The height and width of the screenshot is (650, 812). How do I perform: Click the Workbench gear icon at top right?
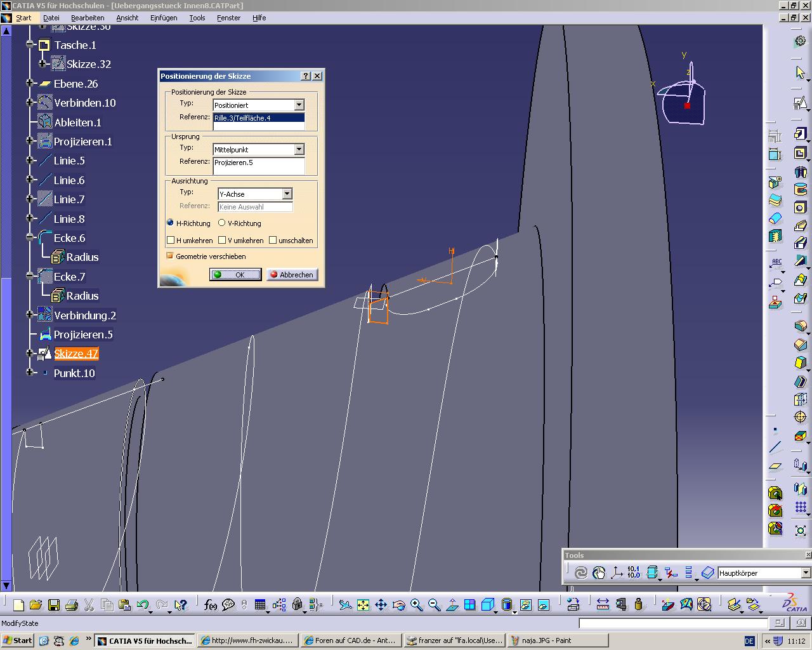tap(800, 41)
